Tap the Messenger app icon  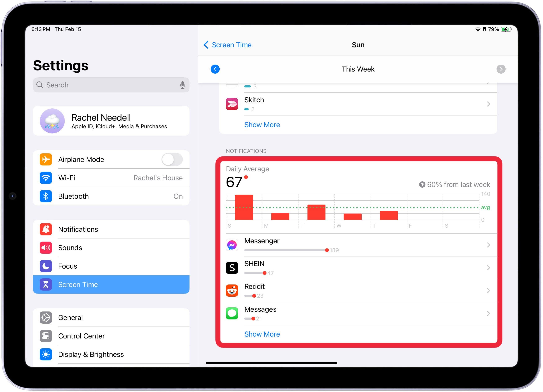[x=232, y=245]
